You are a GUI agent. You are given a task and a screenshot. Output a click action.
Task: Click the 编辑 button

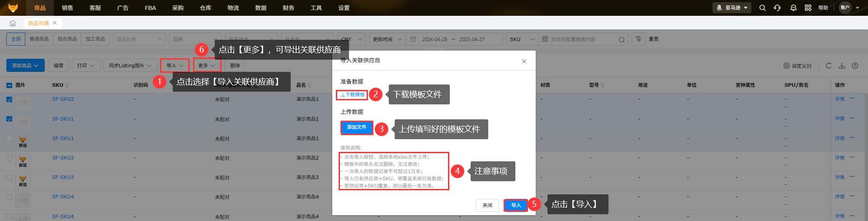(x=58, y=66)
